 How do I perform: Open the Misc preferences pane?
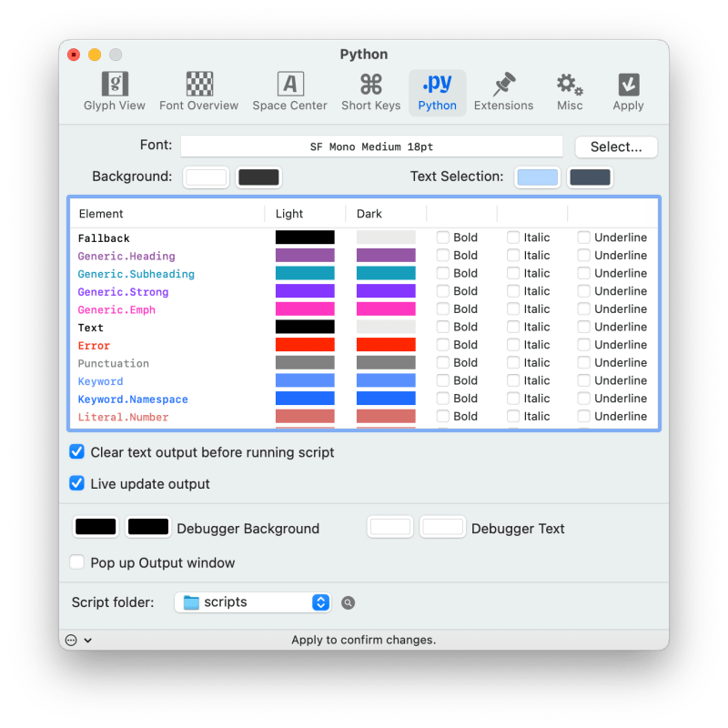[x=570, y=88]
